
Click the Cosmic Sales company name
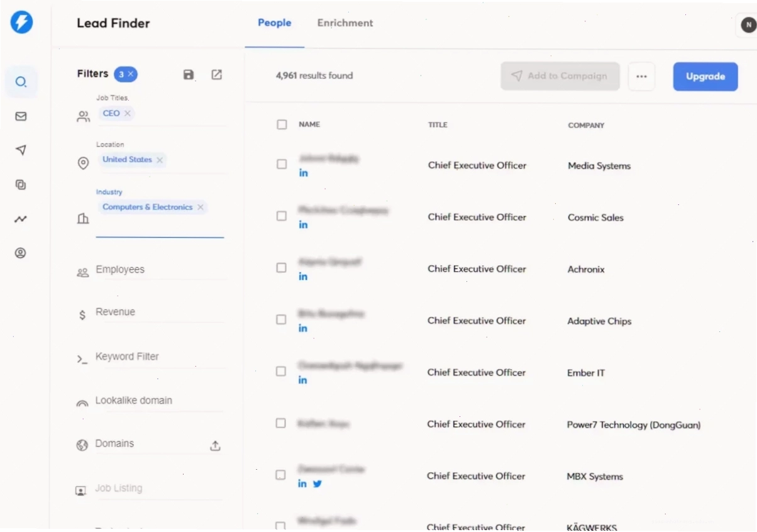click(x=595, y=218)
